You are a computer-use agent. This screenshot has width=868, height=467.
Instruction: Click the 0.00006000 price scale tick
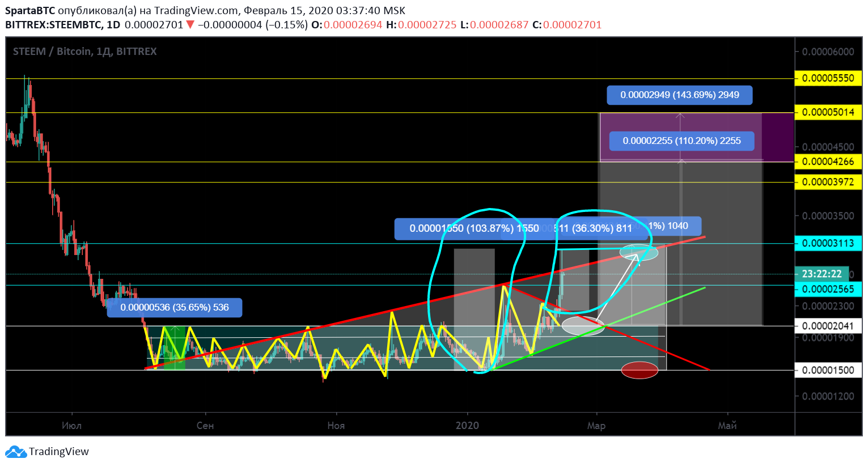click(828, 52)
